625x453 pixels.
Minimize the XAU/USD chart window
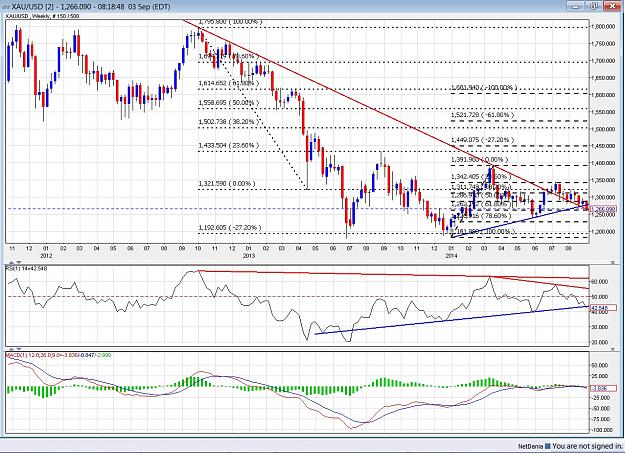(576, 6)
